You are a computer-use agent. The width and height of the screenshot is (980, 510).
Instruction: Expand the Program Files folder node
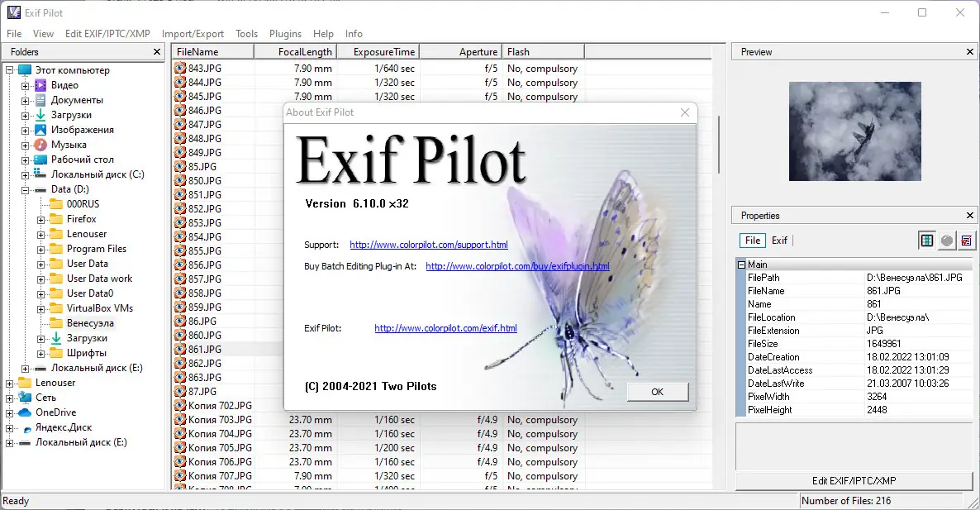(41, 250)
